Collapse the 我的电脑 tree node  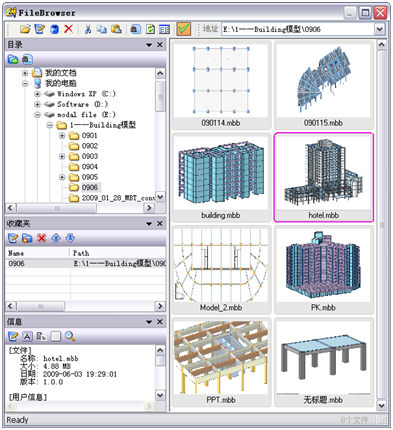25,83
